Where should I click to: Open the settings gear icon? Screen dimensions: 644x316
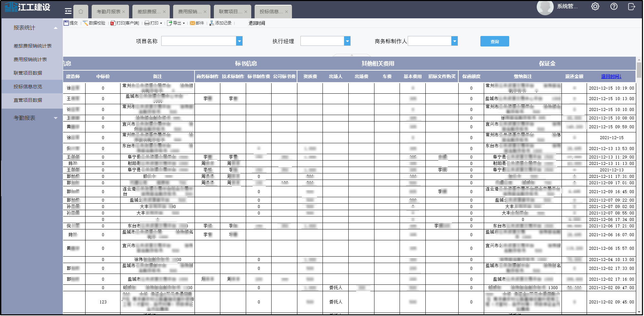pyautogui.click(x=595, y=6)
